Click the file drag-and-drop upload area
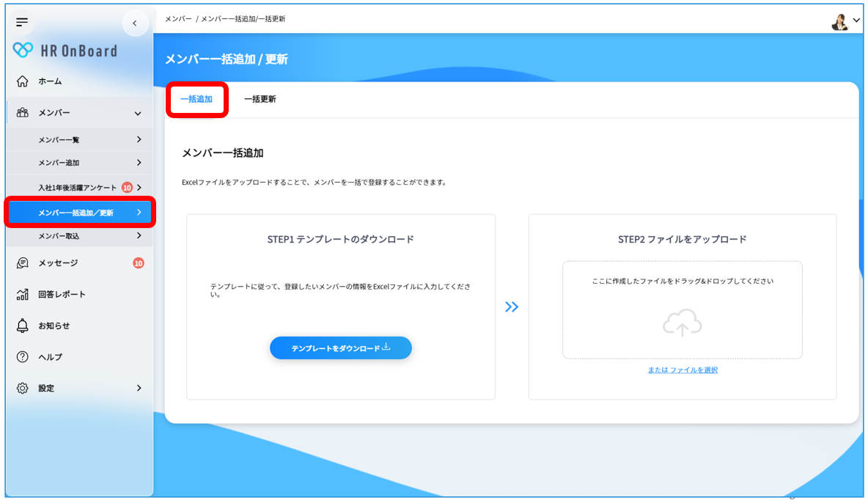The height and width of the screenshot is (500, 868). [x=682, y=310]
